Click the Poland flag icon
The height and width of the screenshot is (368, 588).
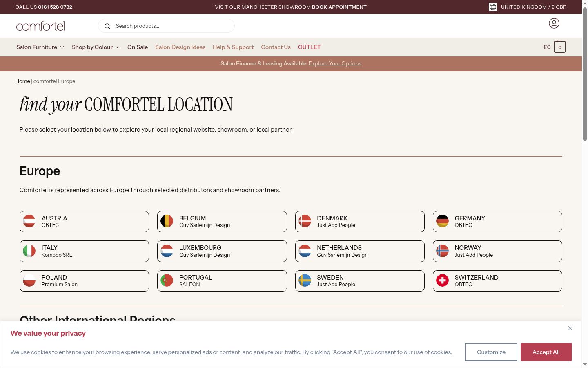click(x=29, y=280)
